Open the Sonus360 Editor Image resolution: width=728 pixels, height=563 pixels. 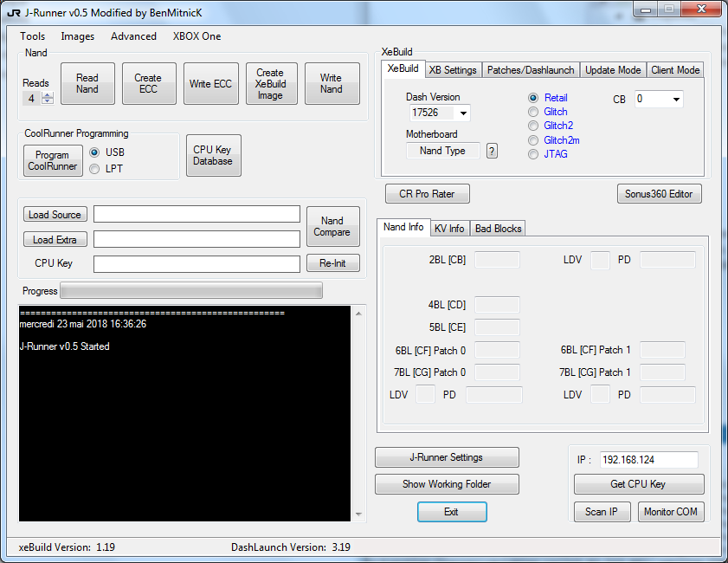pos(660,194)
